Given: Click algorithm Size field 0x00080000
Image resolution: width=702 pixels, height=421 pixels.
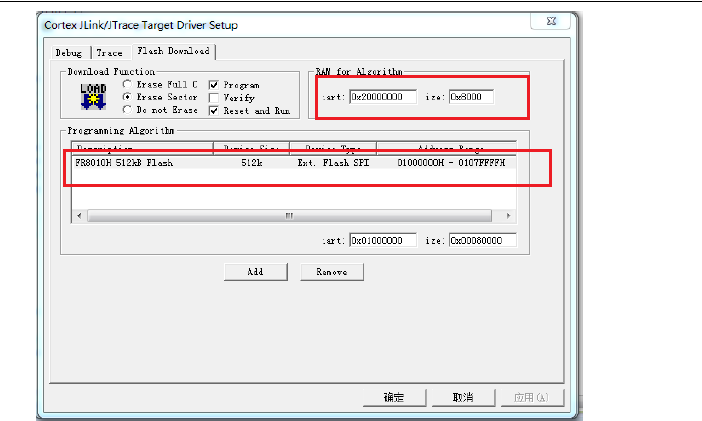Looking at the screenshot, I should point(483,241).
